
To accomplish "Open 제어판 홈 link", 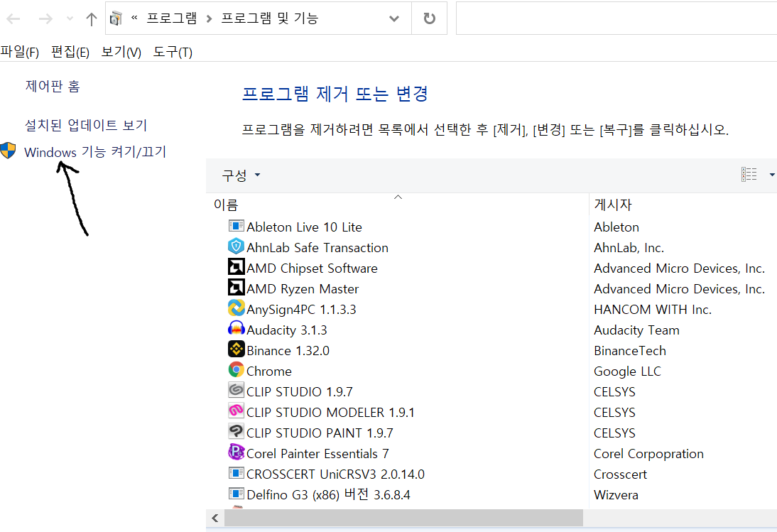I will click(x=53, y=86).
